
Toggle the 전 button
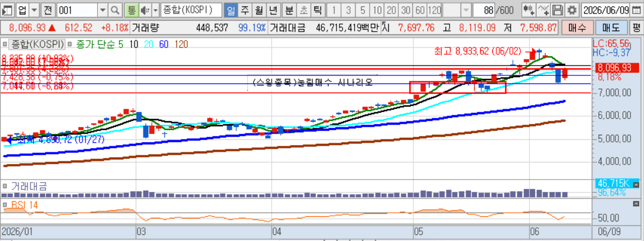48,10
